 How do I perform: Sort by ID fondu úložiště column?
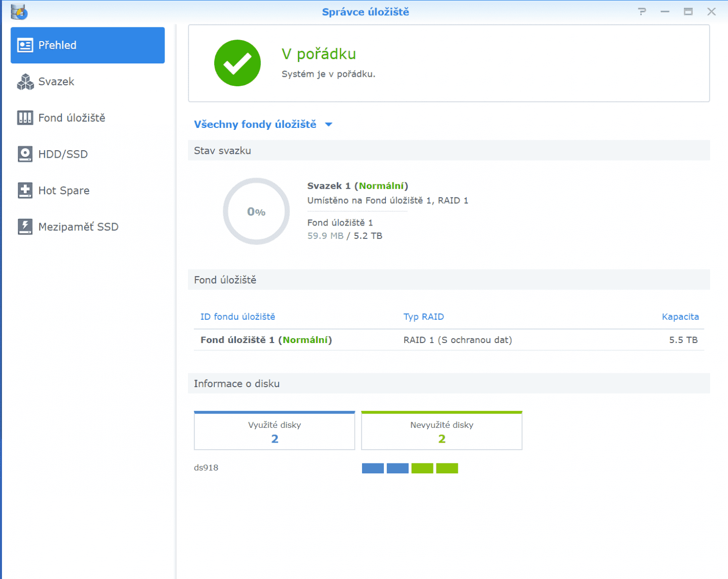238,317
